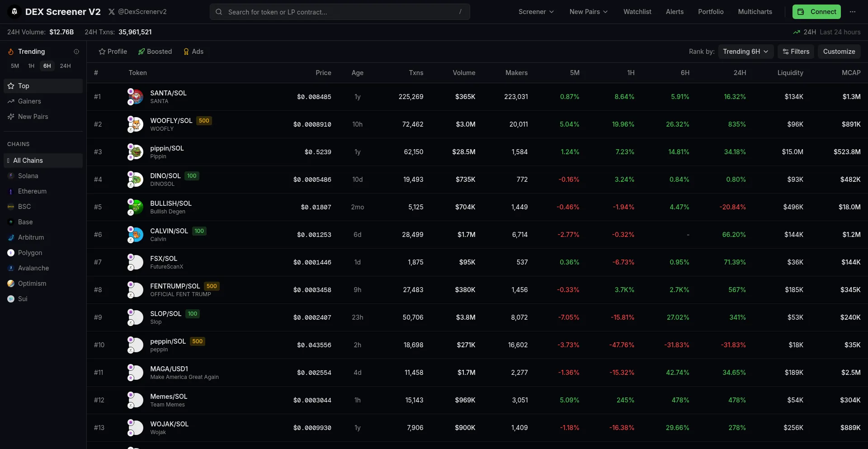Select the Polygon chain icon
This screenshot has width=868, height=449.
point(11,253)
